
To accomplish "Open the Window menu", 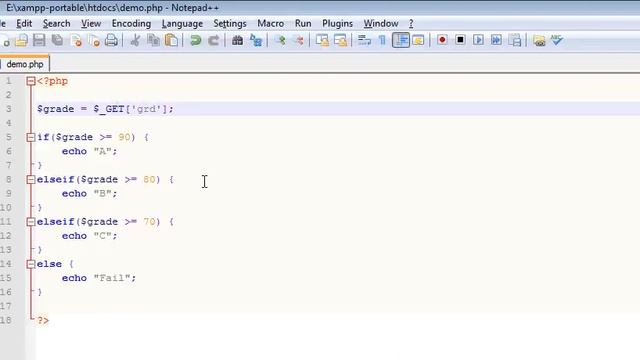I will click(x=381, y=24).
